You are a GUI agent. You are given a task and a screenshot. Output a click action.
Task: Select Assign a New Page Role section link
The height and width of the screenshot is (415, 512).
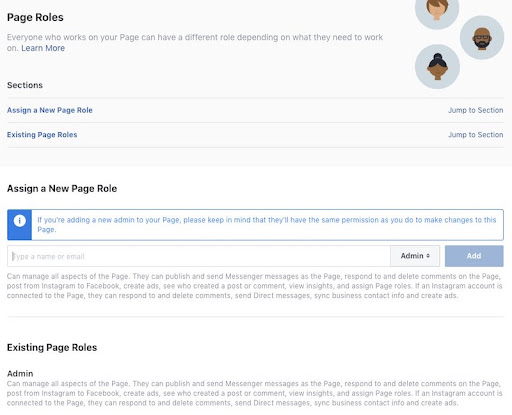pyautogui.click(x=50, y=110)
